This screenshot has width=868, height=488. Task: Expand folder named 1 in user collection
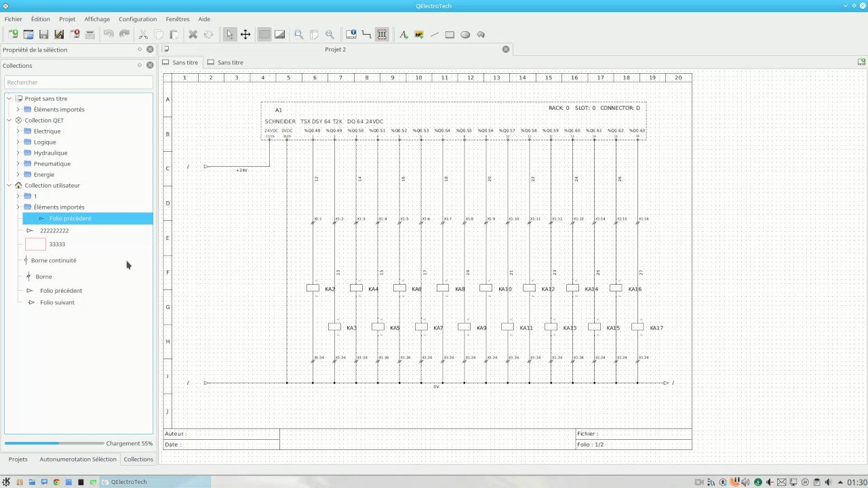click(x=18, y=196)
